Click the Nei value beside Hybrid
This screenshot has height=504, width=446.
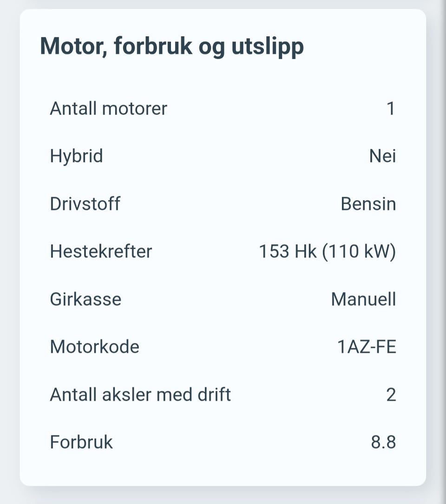tap(382, 156)
